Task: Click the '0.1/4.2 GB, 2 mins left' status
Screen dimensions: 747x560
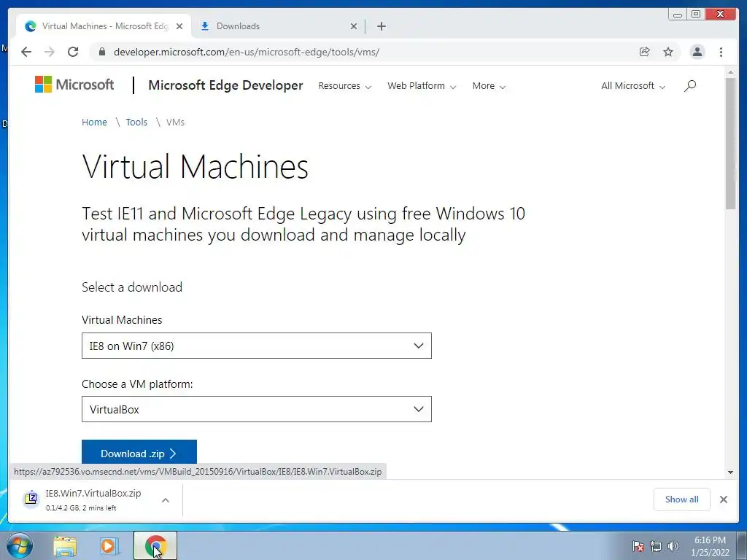Action: (81, 508)
